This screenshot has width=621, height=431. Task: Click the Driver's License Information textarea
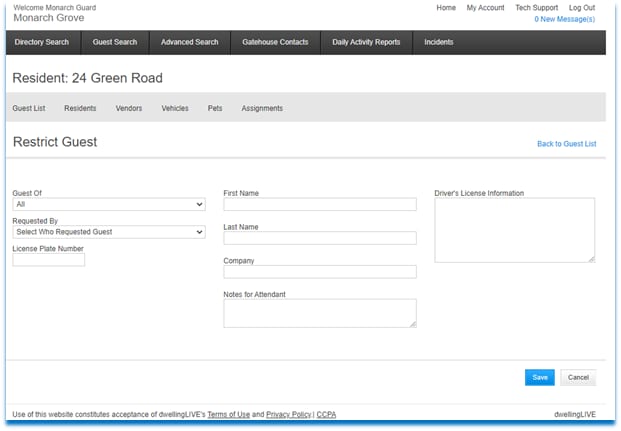[515, 230]
